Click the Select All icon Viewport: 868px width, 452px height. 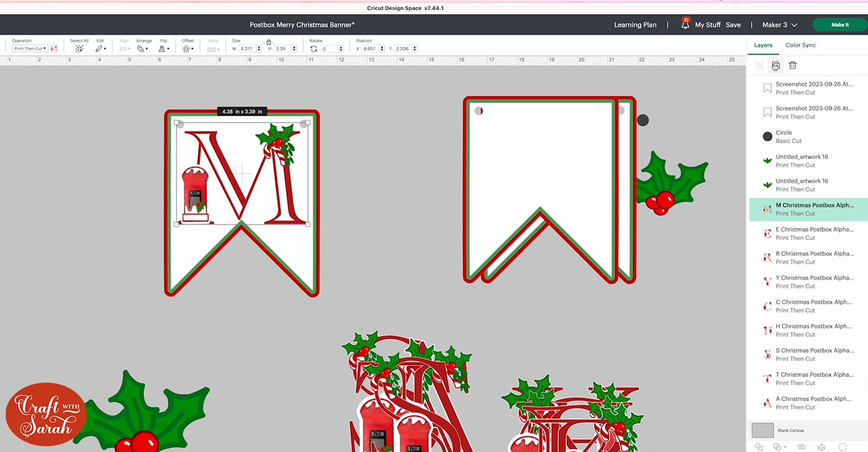[79, 49]
